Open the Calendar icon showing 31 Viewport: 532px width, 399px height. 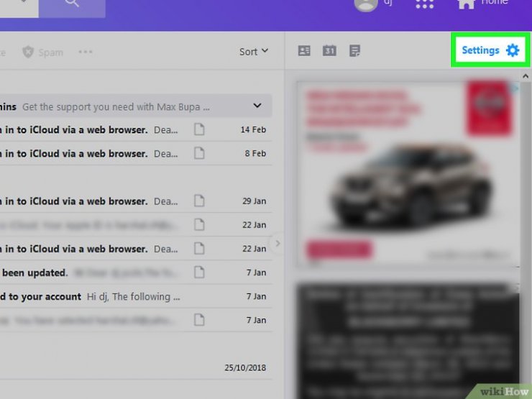click(x=329, y=51)
